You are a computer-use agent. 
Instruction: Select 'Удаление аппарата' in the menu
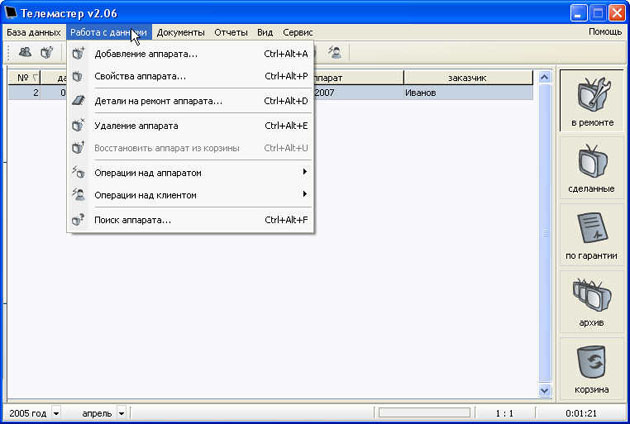tap(136, 126)
